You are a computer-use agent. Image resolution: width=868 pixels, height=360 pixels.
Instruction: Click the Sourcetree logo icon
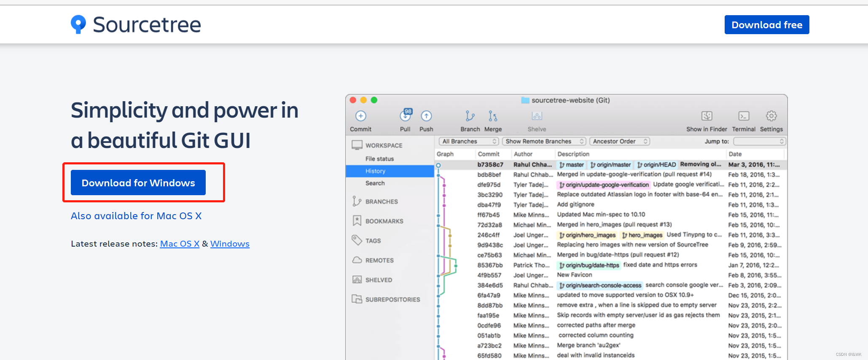[78, 24]
